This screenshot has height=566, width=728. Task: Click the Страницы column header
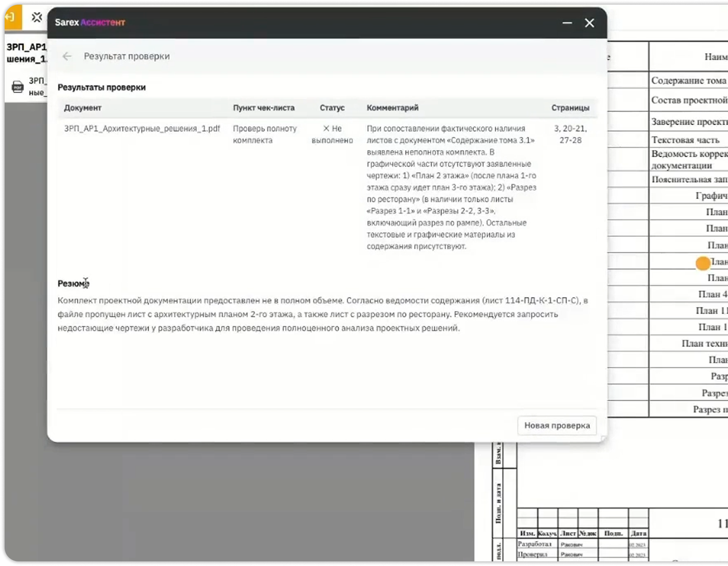tap(570, 108)
